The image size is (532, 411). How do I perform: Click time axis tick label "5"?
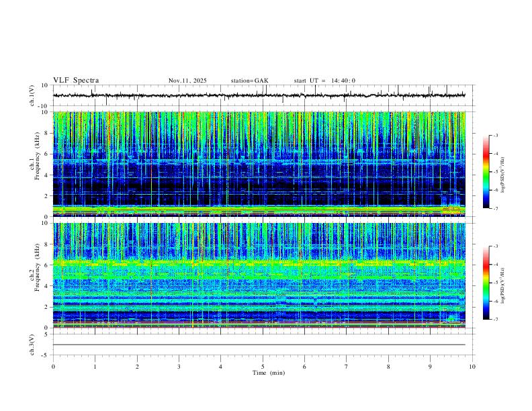[263, 367]
